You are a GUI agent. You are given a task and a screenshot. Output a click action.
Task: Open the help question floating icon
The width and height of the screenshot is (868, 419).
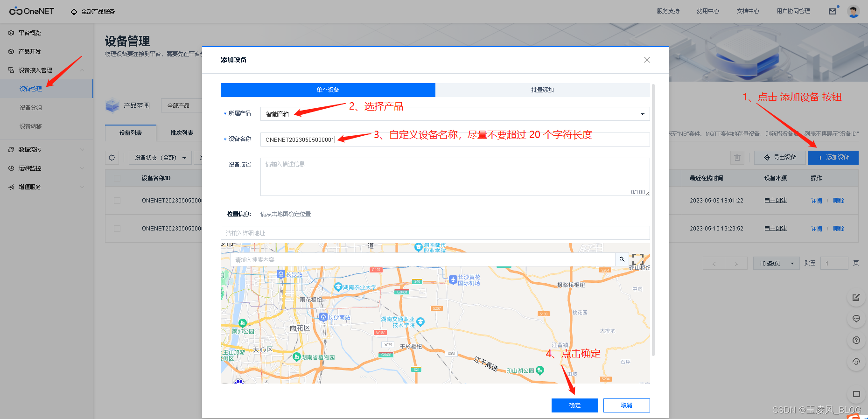click(x=856, y=340)
